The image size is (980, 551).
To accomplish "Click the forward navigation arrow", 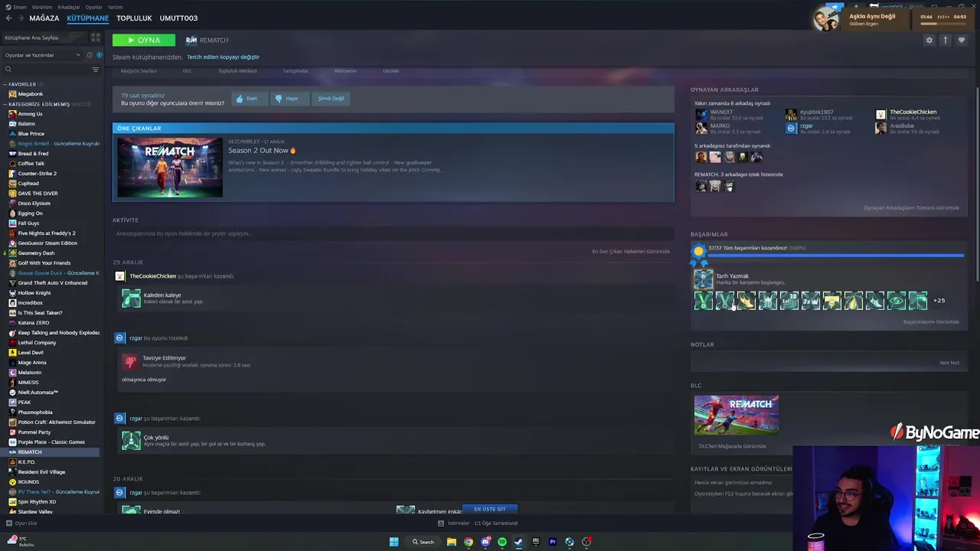I will coord(21,18).
